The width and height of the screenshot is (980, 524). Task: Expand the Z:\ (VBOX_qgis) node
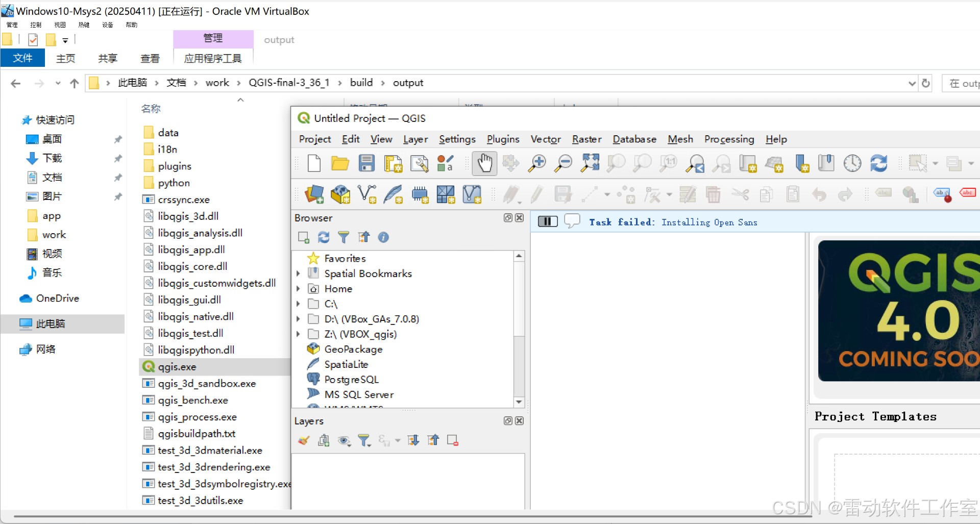pyautogui.click(x=298, y=334)
